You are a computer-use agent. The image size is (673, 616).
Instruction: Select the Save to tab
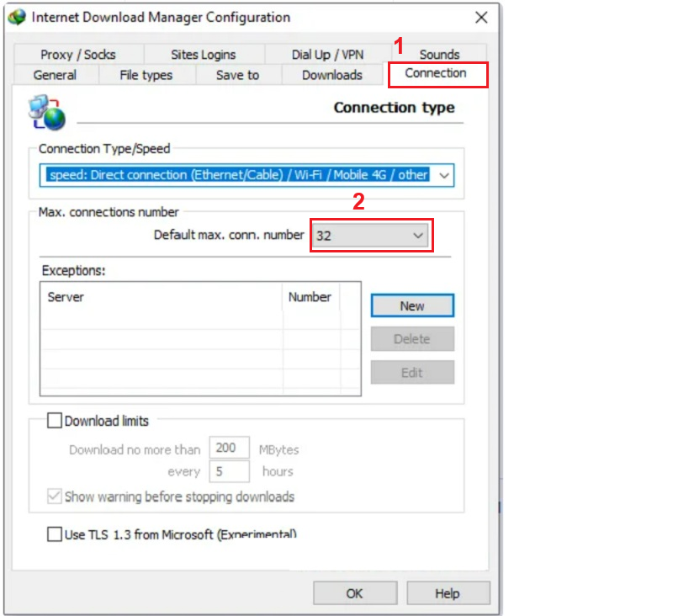[237, 75]
